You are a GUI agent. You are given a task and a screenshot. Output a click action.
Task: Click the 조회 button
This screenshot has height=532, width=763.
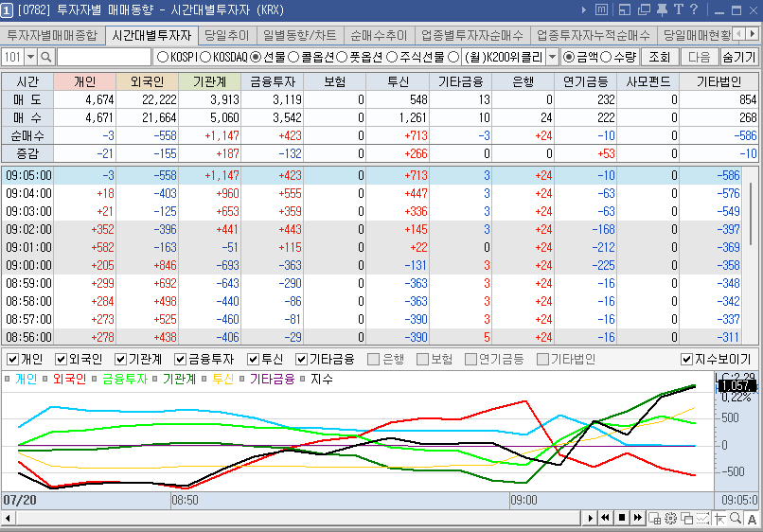(x=660, y=58)
